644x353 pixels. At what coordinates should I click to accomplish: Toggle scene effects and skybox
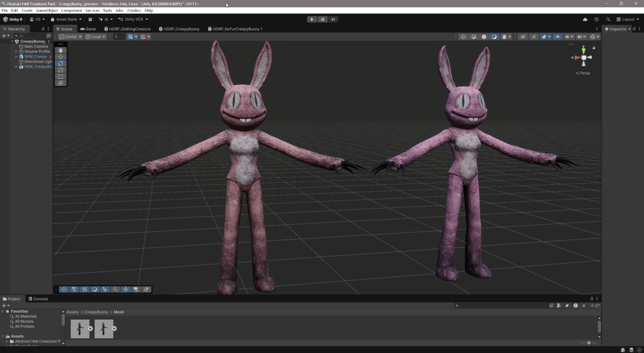click(545, 37)
